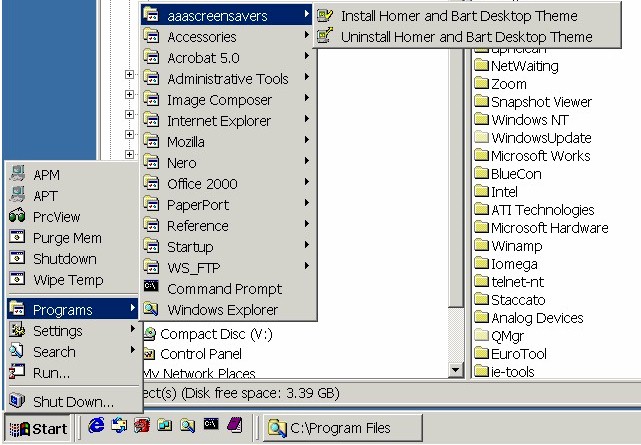Screen dimensions: 641x445
Task: Open the Reference program group
Action: (x=227, y=226)
